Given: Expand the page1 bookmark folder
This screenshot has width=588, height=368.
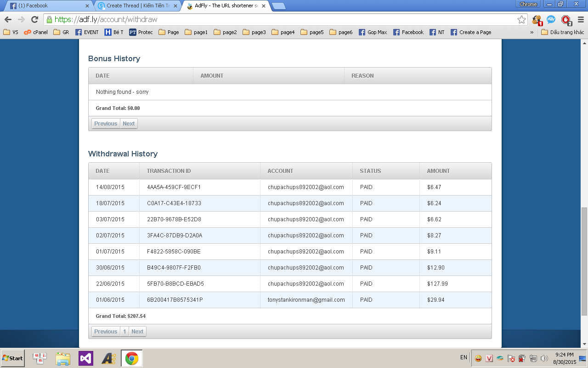Looking at the screenshot, I should point(196,32).
